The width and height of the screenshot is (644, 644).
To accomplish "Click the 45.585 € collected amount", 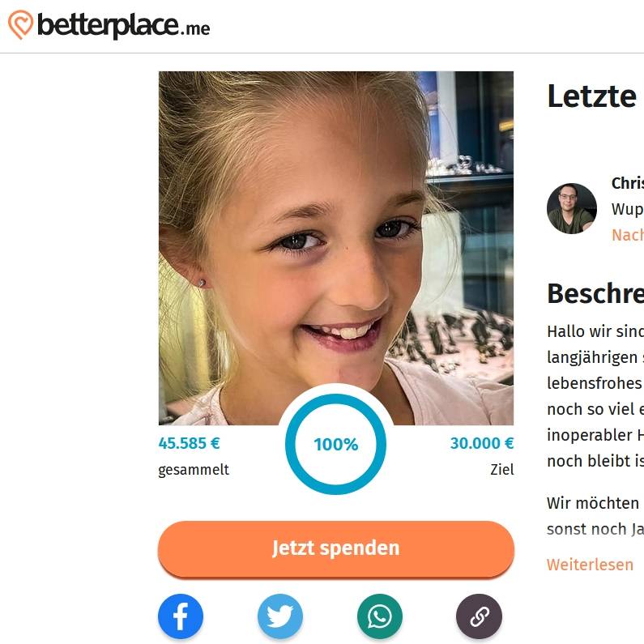I will (x=189, y=444).
